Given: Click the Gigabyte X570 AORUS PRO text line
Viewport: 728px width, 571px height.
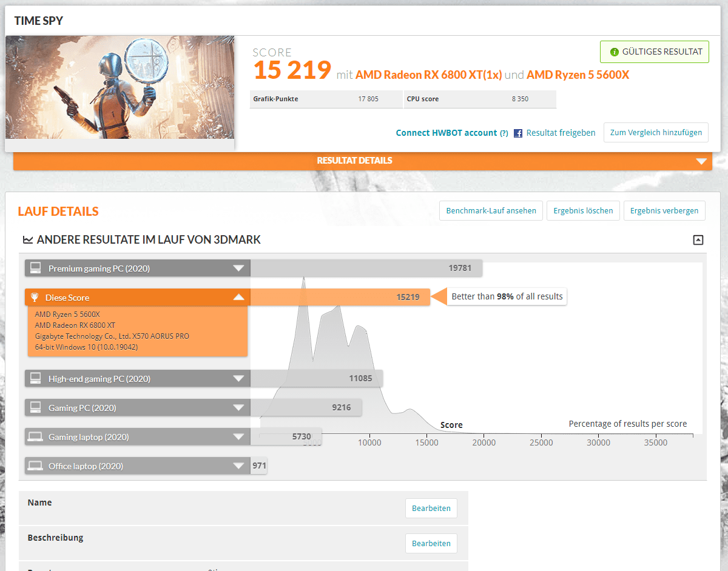Looking at the screenshot, I should click(112, 336).
